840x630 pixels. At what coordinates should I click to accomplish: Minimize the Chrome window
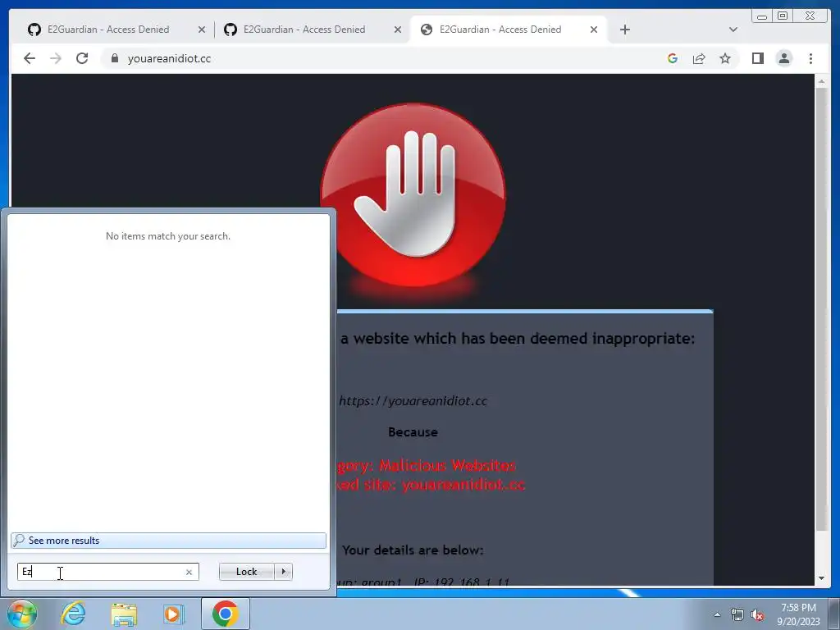click(762, 16)
